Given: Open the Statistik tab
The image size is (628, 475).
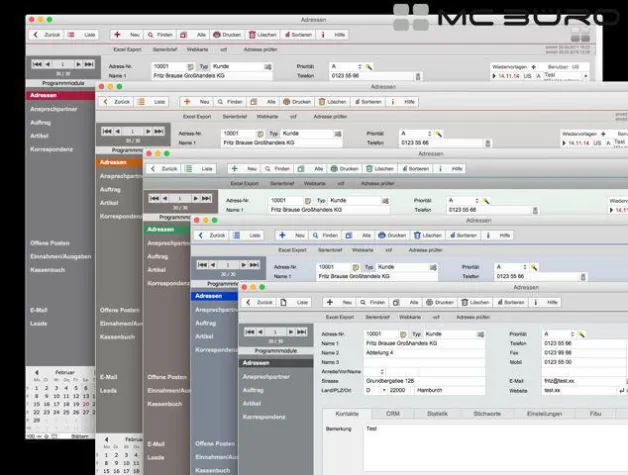Looking at the screenshot, I should point(437,413).
